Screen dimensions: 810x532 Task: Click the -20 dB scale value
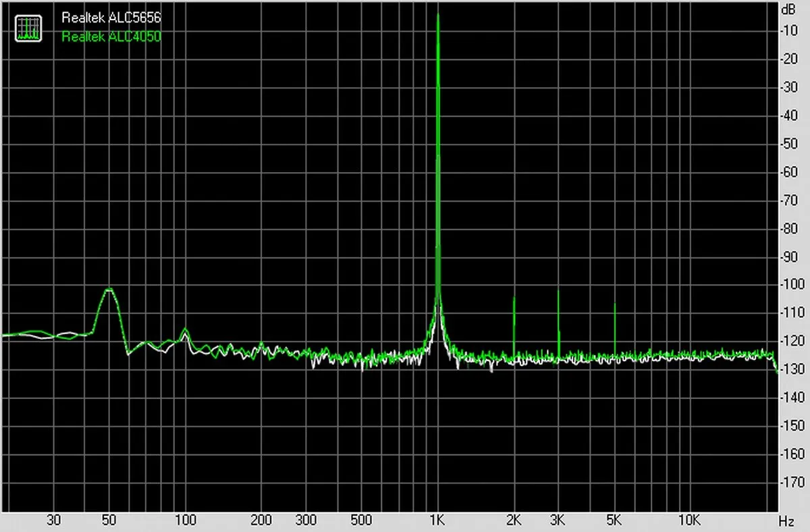coord(790,59)
